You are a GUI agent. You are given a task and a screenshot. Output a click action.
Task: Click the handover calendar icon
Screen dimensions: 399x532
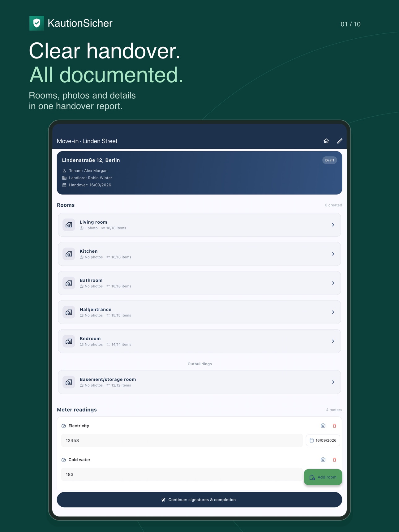click(x=64, y=185)
